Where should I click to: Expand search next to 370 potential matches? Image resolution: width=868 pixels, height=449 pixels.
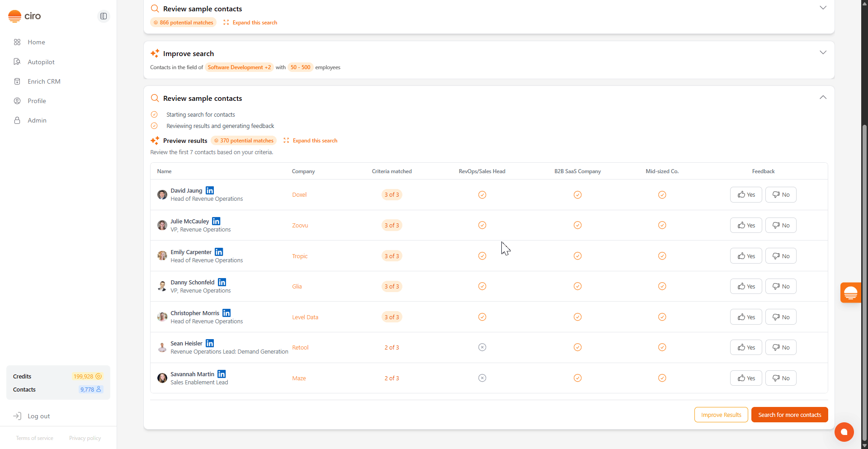311,141
